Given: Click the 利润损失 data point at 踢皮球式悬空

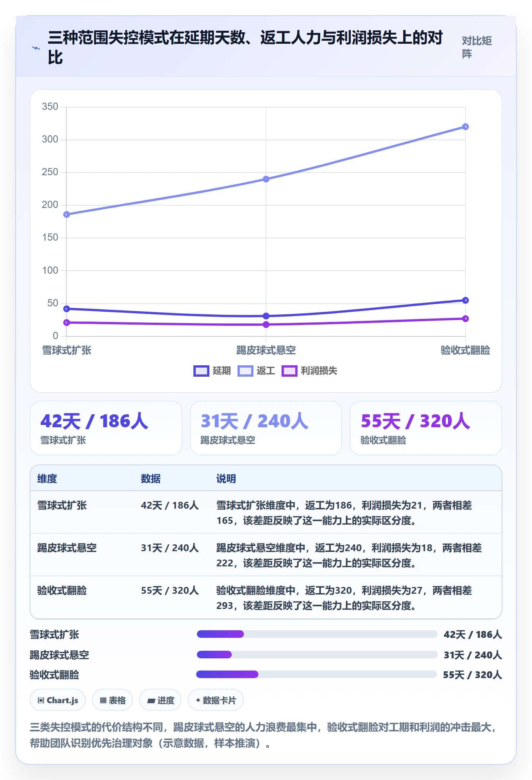Looking at the screenshot, I should point(266,325).
